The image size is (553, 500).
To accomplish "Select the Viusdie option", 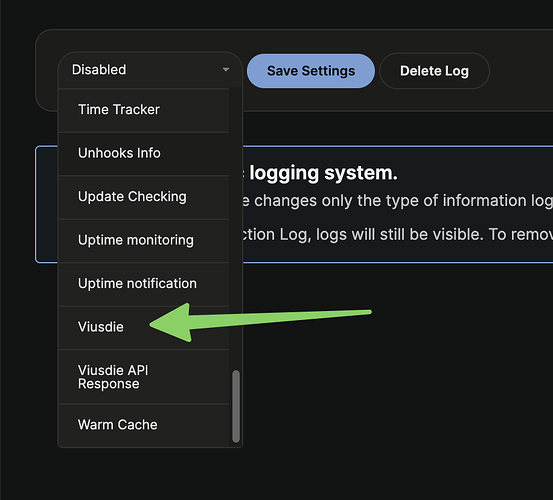I will 144,327.
